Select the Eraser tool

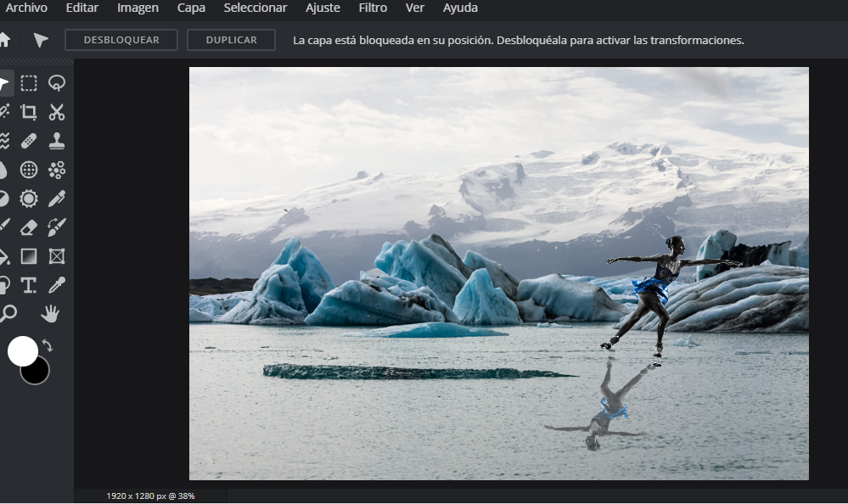click(29, 227)
